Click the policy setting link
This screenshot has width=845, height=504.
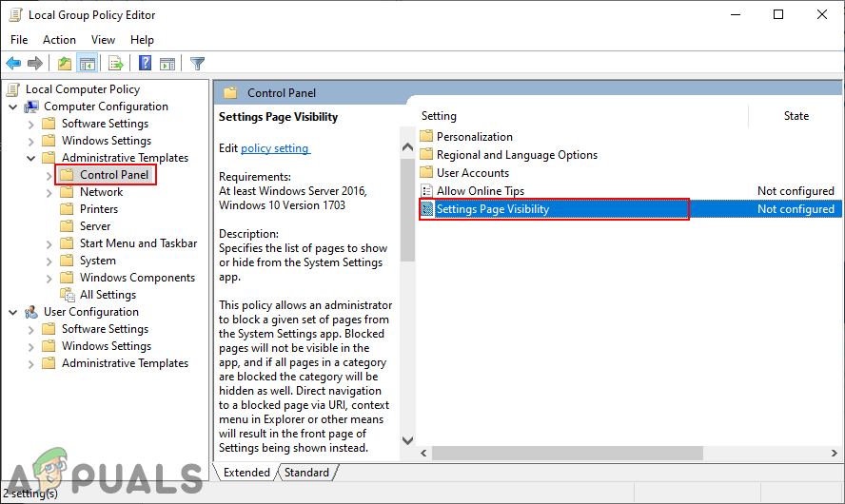coord(275,148)
